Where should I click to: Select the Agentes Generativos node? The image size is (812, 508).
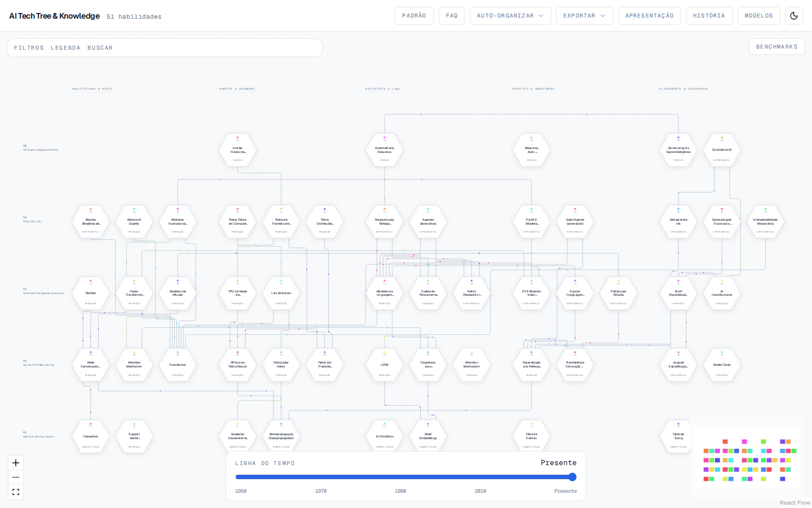click(428, 221)
